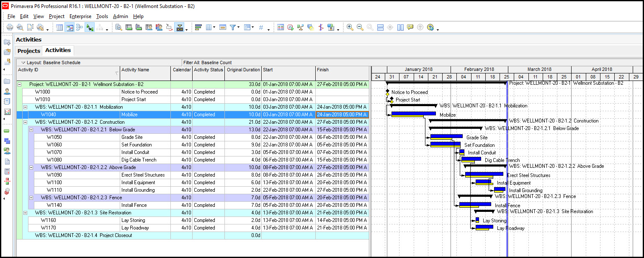The image size is (644, 258).
Task: Collapse the B2-1.1 Mobilization WBS band
Action: [x=25, y=107]
